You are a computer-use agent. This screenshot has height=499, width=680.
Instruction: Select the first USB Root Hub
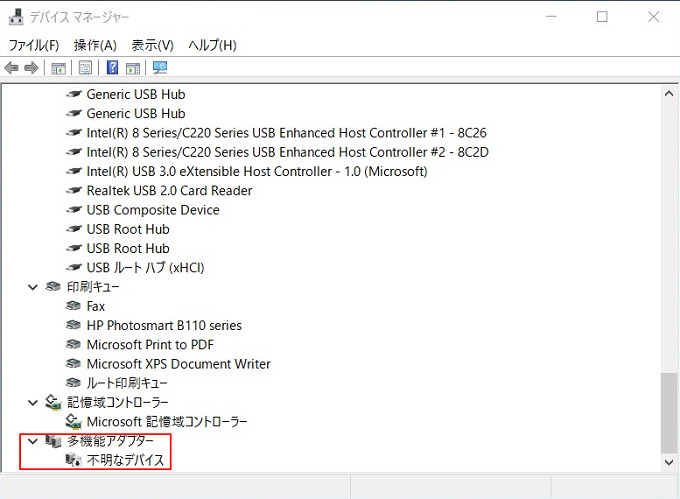coord(128,229)
